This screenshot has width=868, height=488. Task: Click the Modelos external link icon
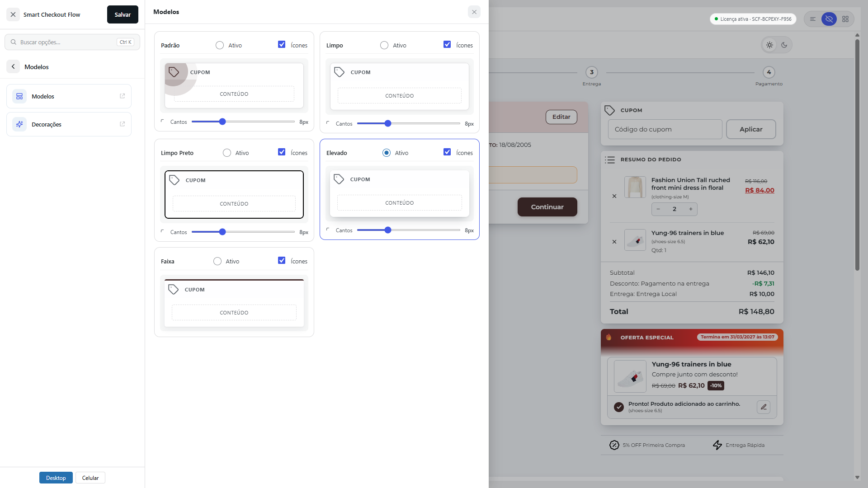122,96
